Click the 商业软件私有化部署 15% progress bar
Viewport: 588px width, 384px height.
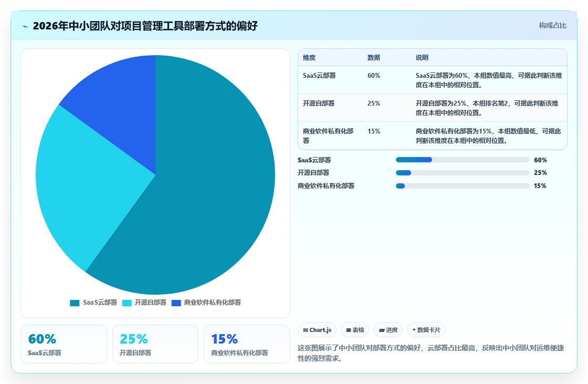[x=463, y=186]
